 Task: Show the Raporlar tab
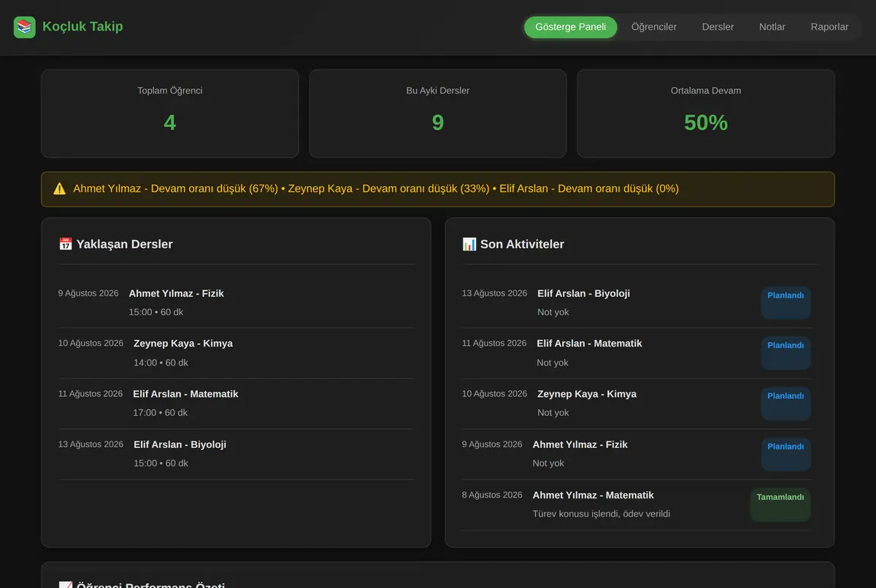click(x=829, y=27)
